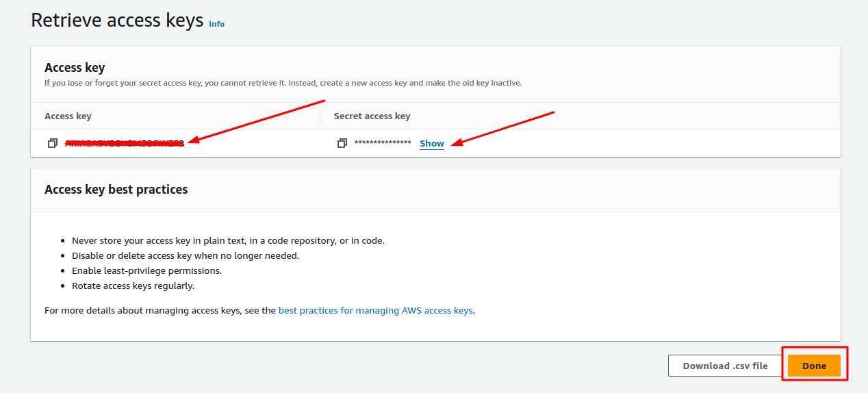Download the .csv file of keys
This screenshot has width=868, height=393.
[x=725, y=366]
